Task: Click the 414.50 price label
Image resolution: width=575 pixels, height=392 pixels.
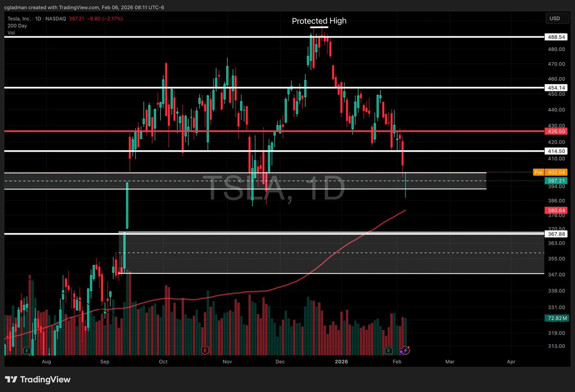Action: (556, 151)
